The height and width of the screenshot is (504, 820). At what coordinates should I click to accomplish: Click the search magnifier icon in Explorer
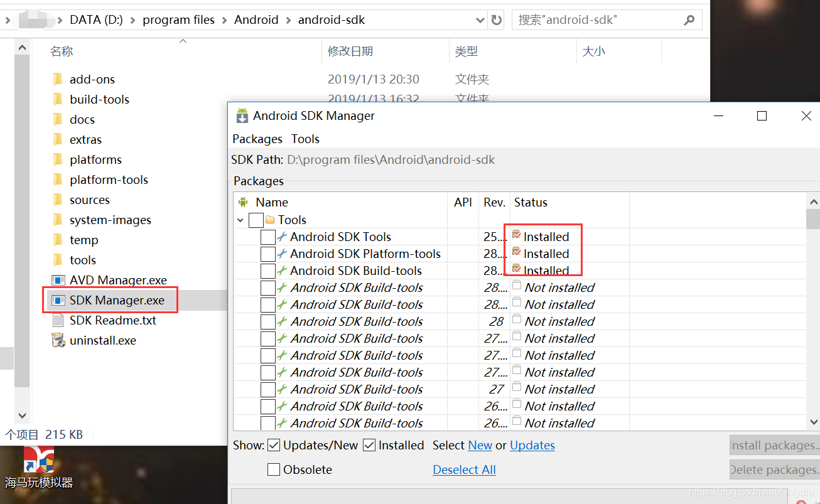[x=689, y=20]
